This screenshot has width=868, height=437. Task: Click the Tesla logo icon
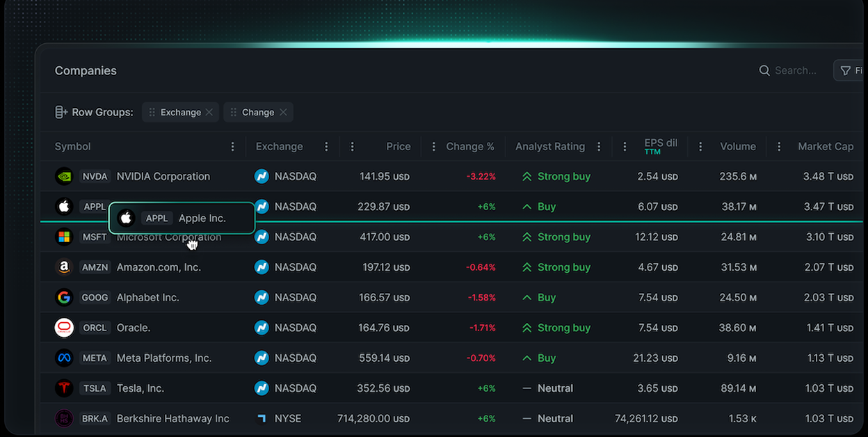(64, 388)
